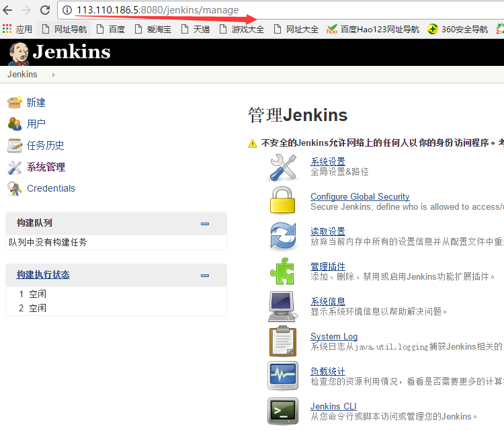Click the Configure Global Security padlock icon
The height and width of the screenshot is (431, 504).
(282, 200)
